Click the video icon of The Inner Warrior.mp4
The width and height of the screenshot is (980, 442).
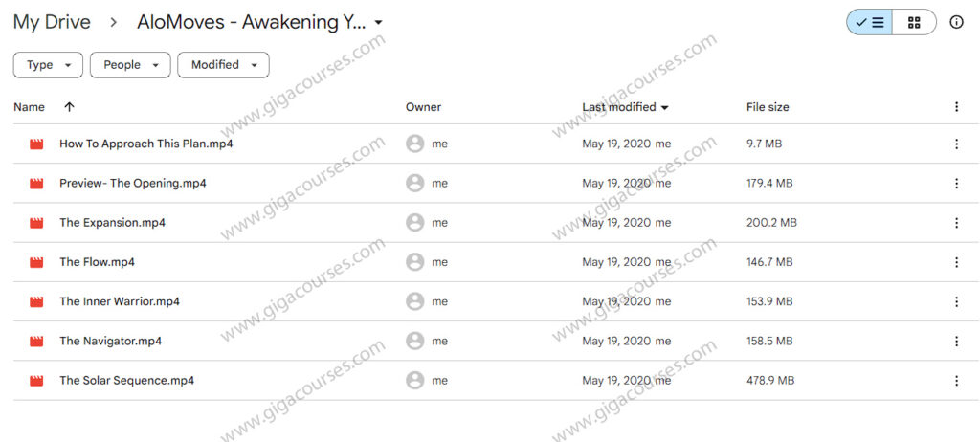(37, 301)
